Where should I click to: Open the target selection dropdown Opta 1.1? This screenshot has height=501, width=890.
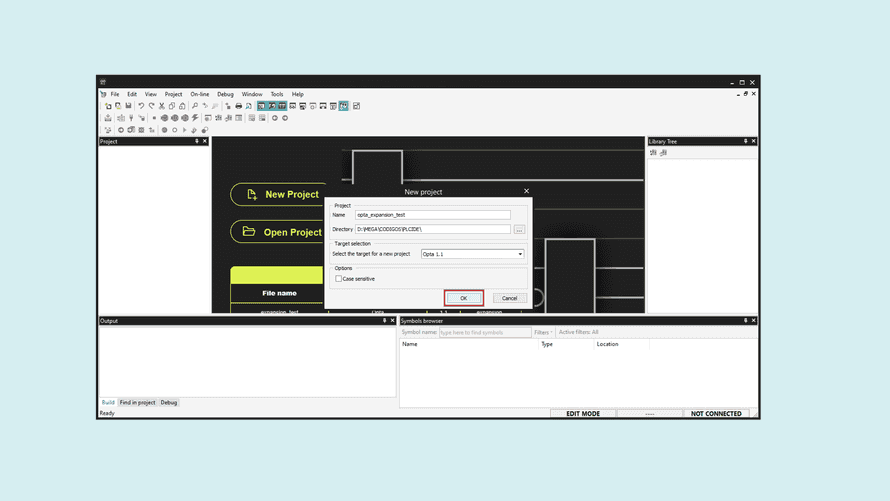point(472,254)
